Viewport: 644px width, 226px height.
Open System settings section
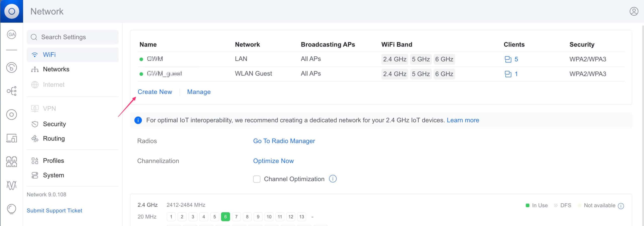72,175
